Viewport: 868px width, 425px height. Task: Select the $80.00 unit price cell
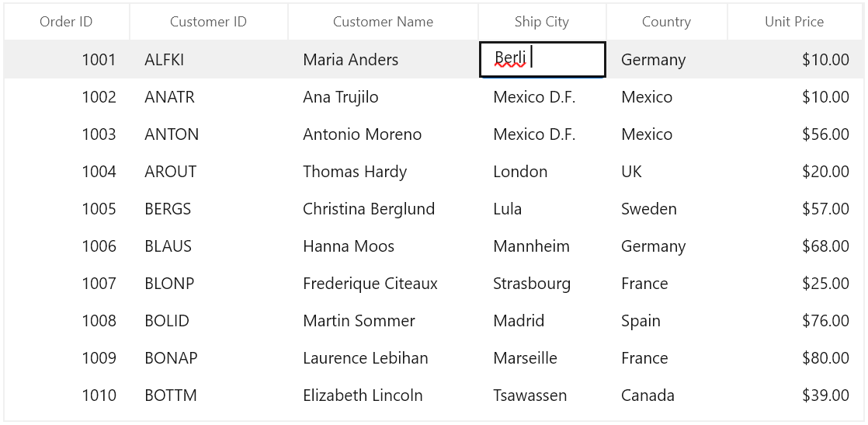tap(825, 358)
